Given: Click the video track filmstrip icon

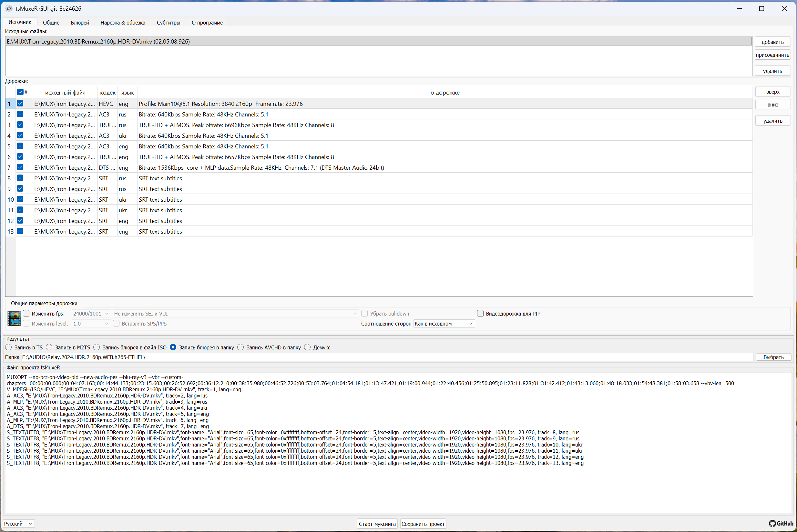Looking at the screenshot, I should (14, 319).
